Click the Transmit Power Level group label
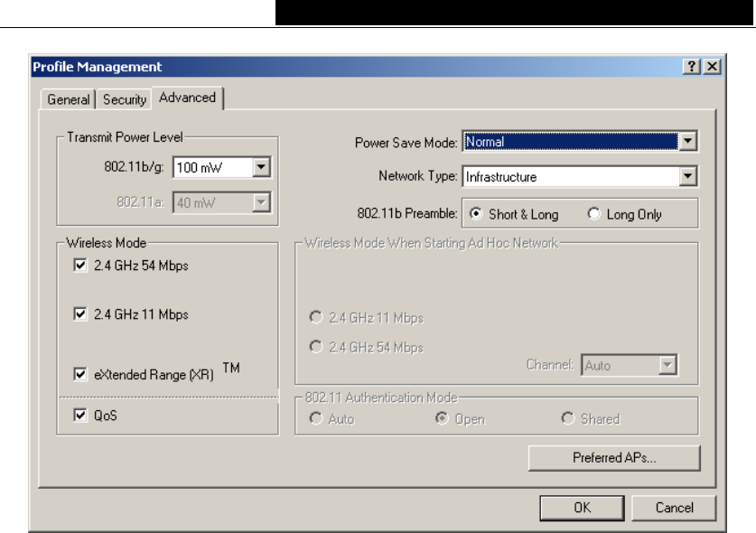756x533 pixels. [125, 137]
